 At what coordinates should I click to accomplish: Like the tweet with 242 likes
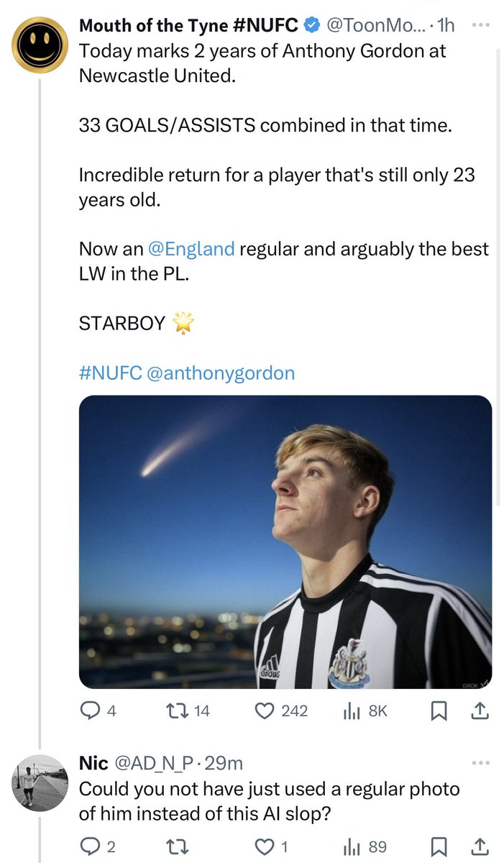pyautogui.click(x=282, y=711)
